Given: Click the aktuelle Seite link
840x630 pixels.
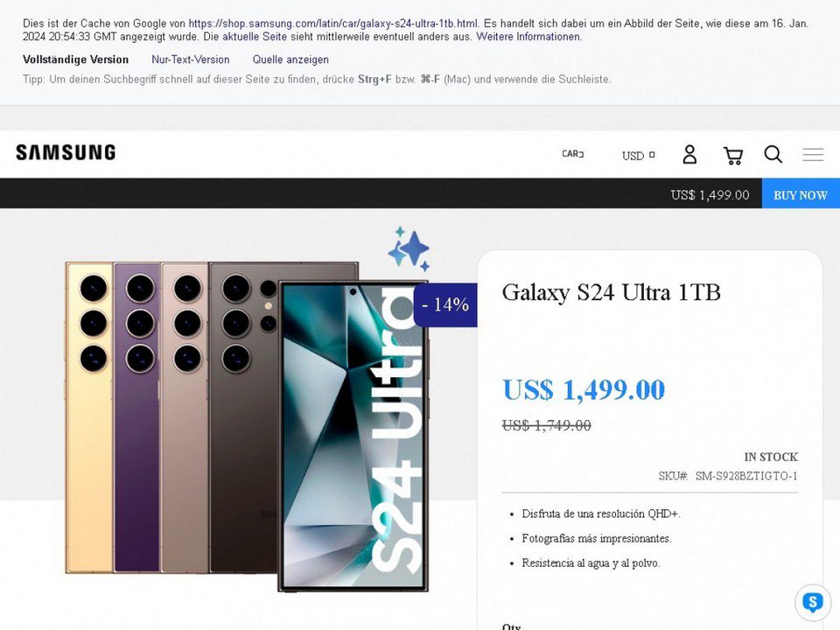Looking at the screenshot, I should 255,37.
